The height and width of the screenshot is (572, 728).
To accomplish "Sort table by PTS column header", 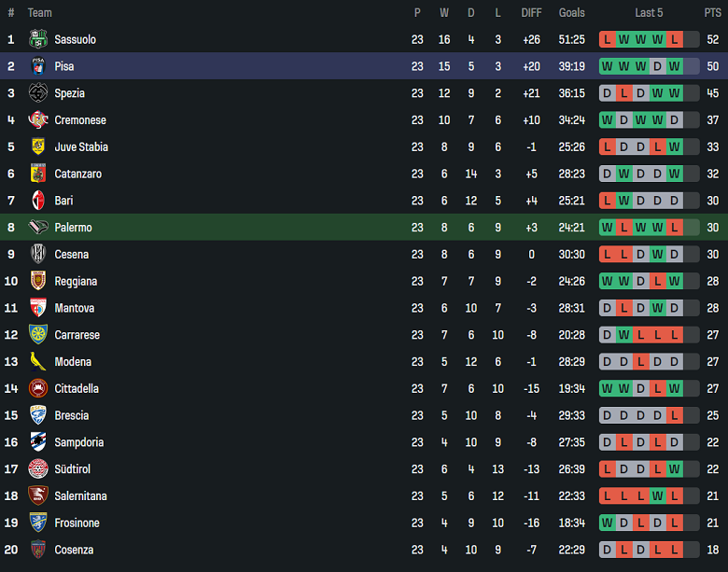I will point(712,13).
